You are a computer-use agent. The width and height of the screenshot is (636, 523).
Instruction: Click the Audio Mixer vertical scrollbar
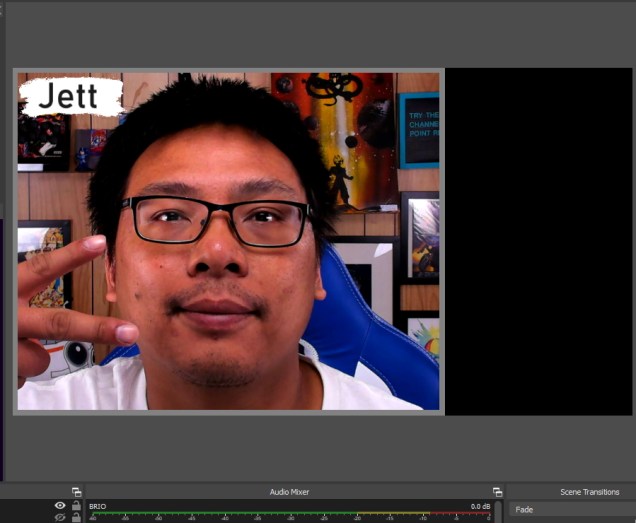(498, 512)
